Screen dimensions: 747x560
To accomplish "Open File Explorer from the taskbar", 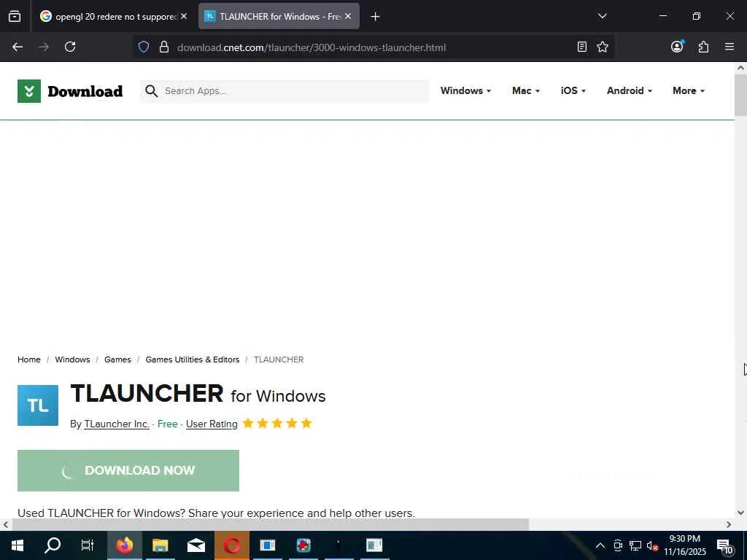I will (x=160, y=545).
